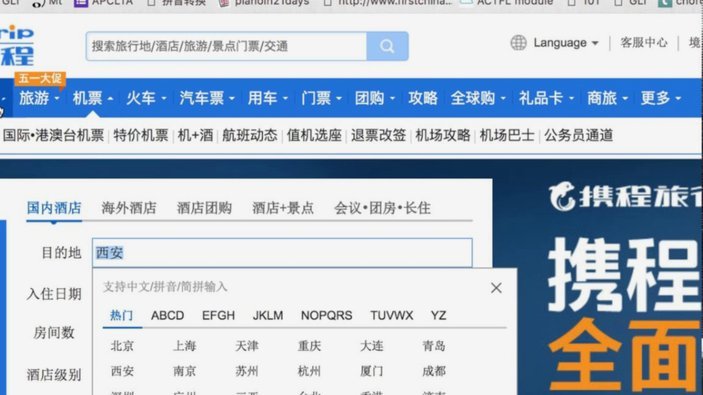Select the EFGH city tab
This screenshot has height=395, width=703.
click(x=218, y=315)
